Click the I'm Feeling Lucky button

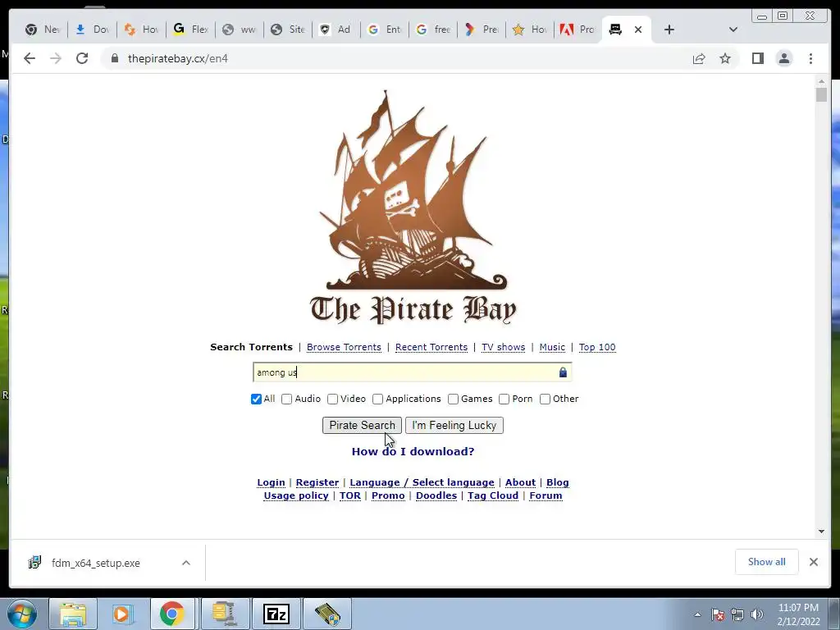[x=454, y=426]
